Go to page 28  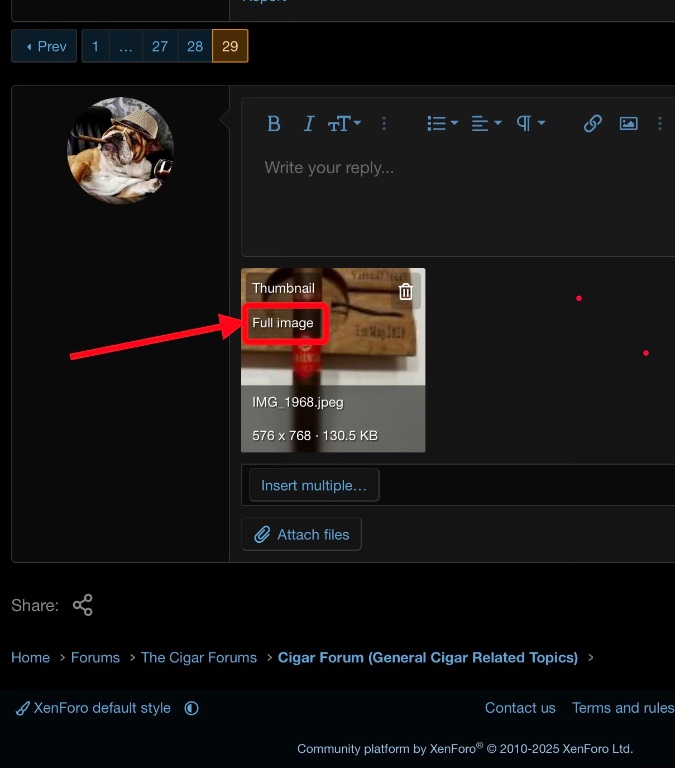195,46
